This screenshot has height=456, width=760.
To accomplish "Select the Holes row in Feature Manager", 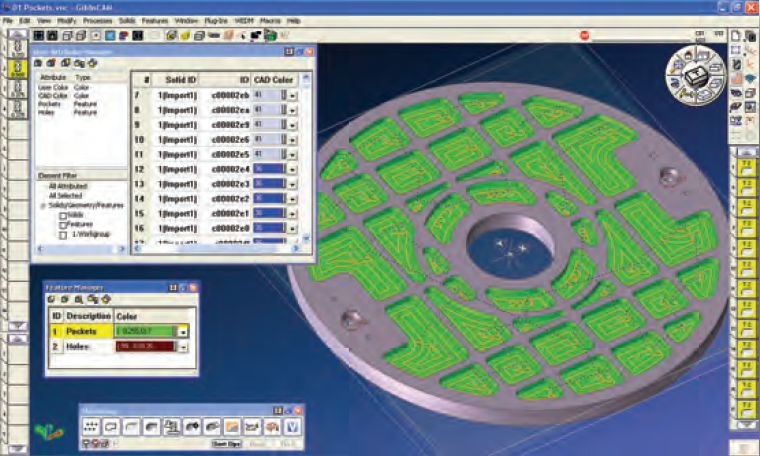I will click(x=120, y=346).
